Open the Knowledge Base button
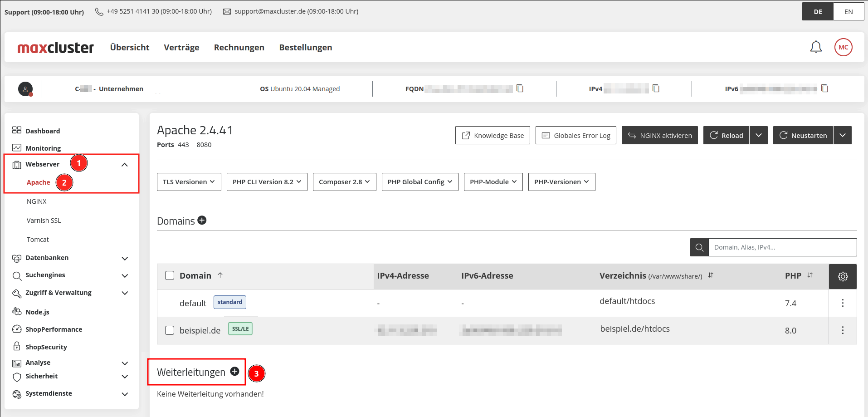 [x=493, y=135]
